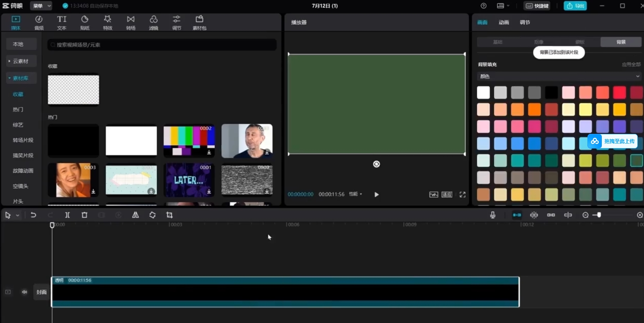644x323 pixels.
Task: Pick the black color swatch
Action: [551, 92]
